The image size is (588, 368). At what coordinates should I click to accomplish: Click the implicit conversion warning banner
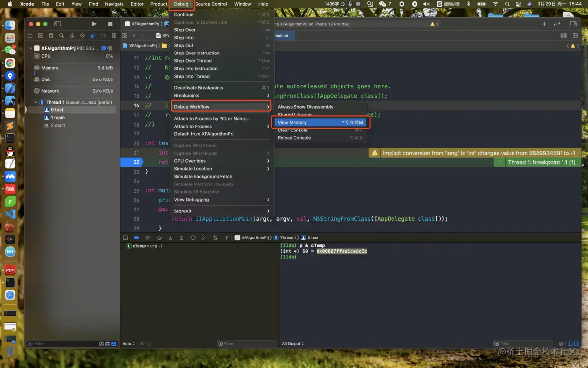click(475, 153)
